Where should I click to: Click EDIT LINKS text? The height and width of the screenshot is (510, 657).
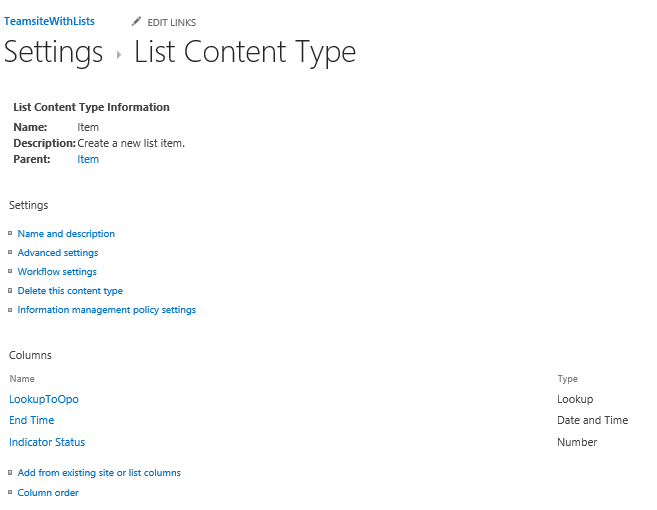pos(171,23)
